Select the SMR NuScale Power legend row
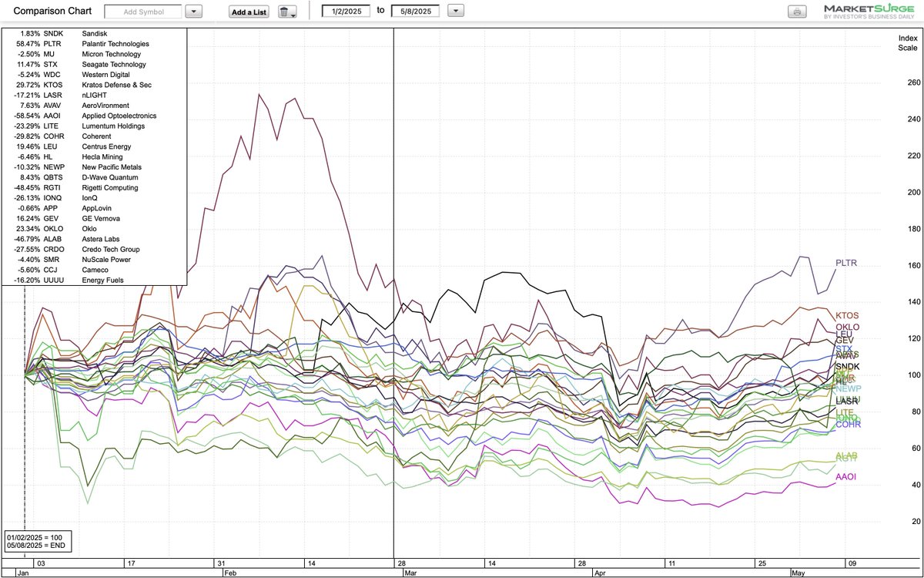The height and width of the screenshot is (578, 924). (x=93, y=260)
